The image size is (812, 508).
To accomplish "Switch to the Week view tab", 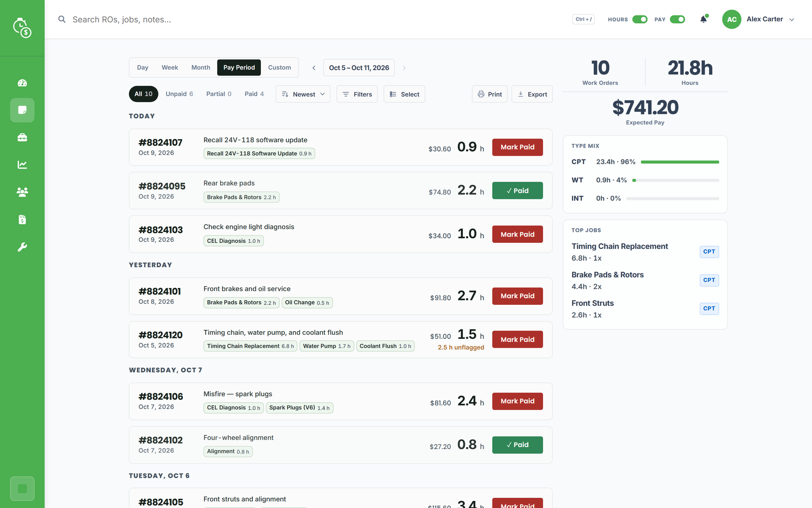I will [170, 68].
